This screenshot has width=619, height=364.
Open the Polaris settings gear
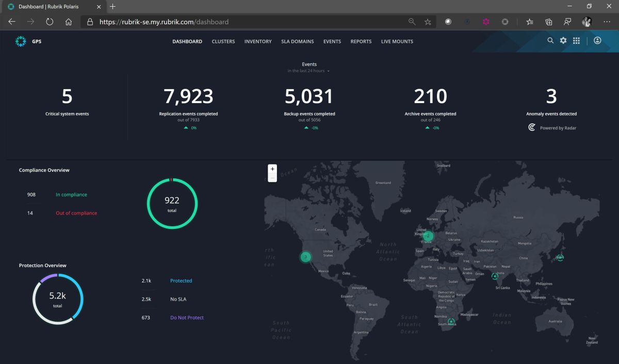pos(563,40)
